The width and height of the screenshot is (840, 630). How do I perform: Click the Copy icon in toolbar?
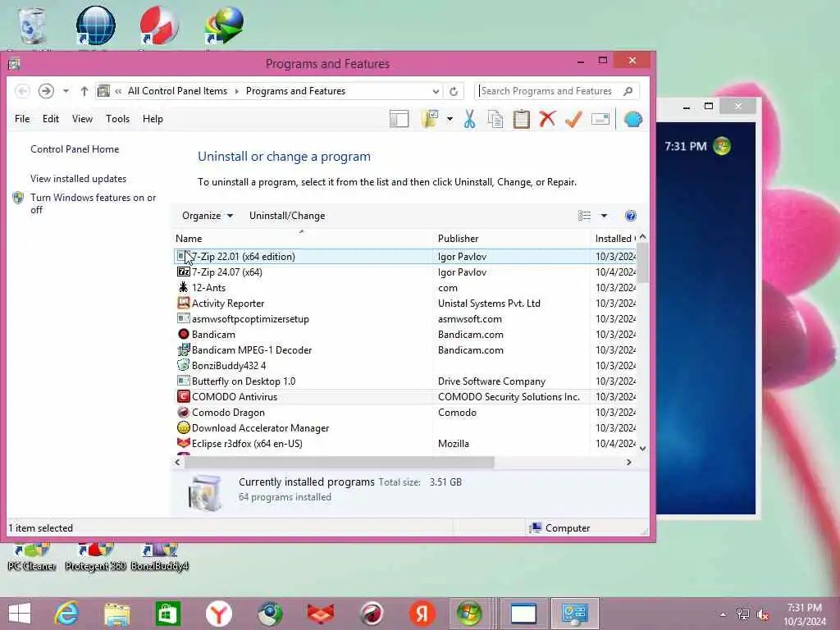click(x=495, y=119)
